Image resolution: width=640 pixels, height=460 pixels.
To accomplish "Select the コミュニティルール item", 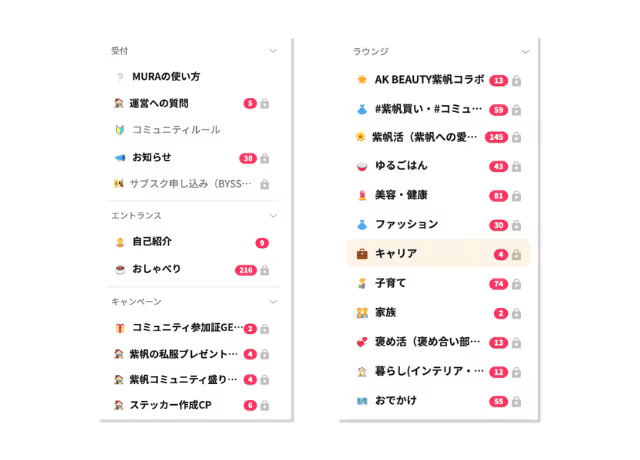I will click(x=192, y=130).
